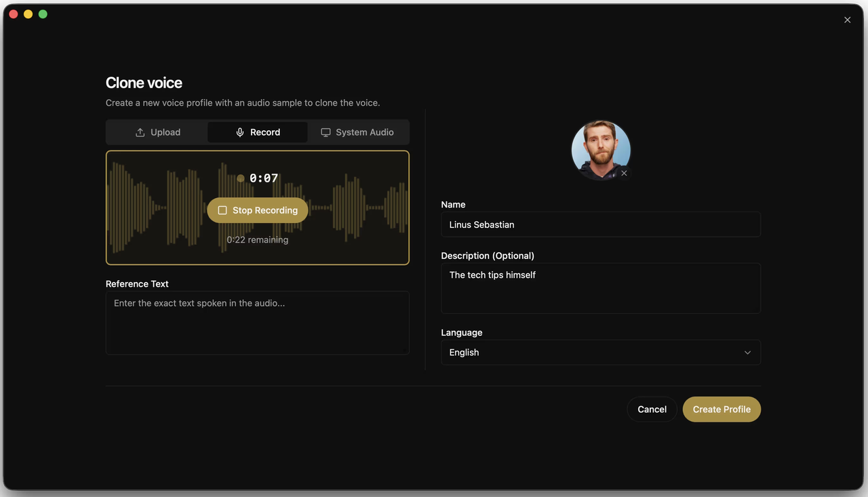868x497 pixels.
Task: Click Create Profile
Action: pyautogui.click(x=722, y=410)
